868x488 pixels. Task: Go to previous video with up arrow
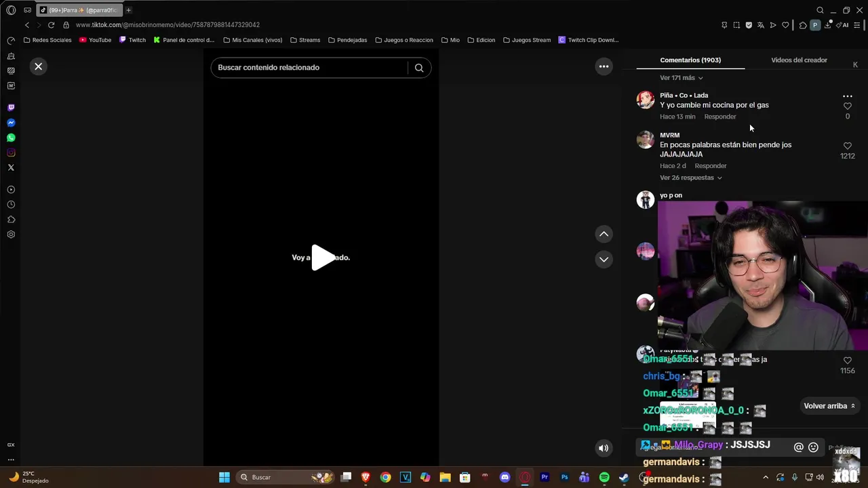coord(604,234)
